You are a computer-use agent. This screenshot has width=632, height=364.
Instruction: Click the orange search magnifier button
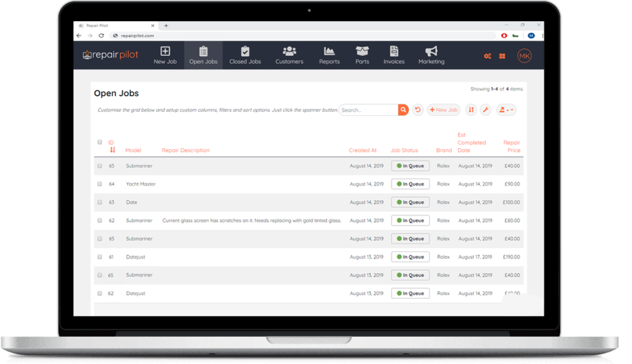point(403,110)
